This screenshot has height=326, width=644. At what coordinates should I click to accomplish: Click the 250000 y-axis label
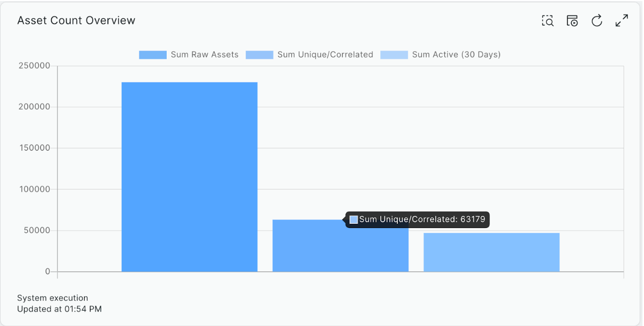click(35, 66)
